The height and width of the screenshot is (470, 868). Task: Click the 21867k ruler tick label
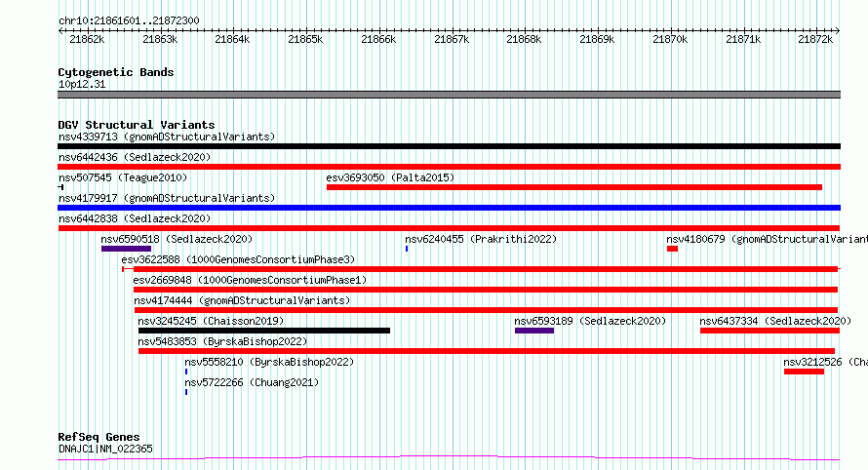[452, 39]
